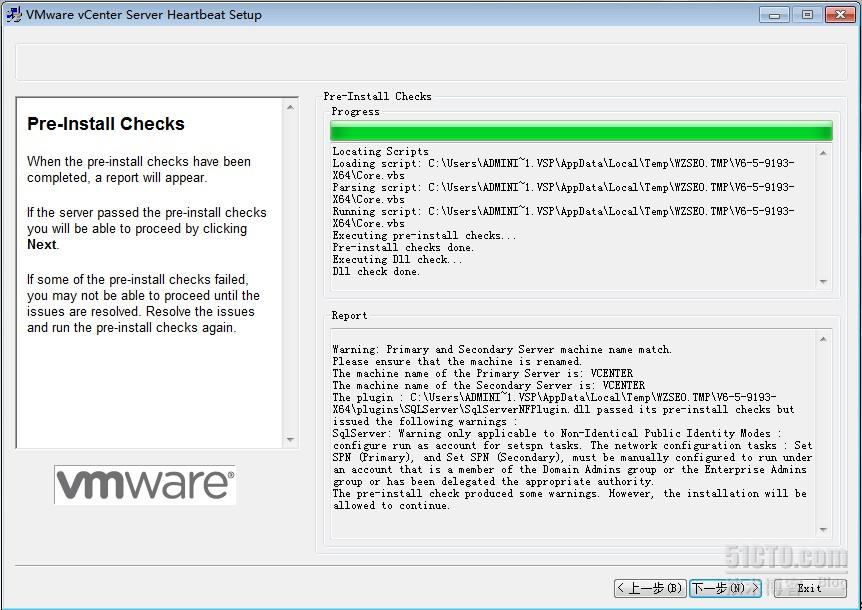This screenshot has height=610, width=862.
Task: Click 'issued the following warnings' report line
Action: [x=425, y=422]
